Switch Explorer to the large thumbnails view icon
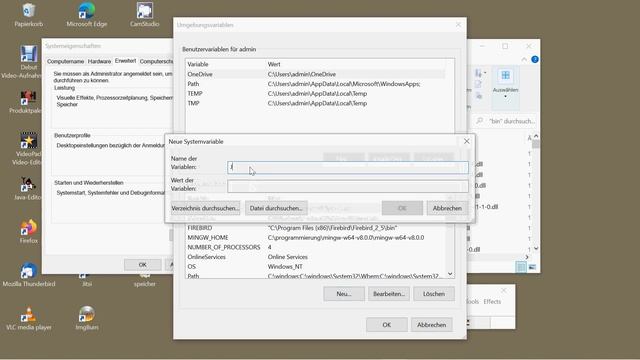The height and width of the screenshot is (360, 640). 532,267
